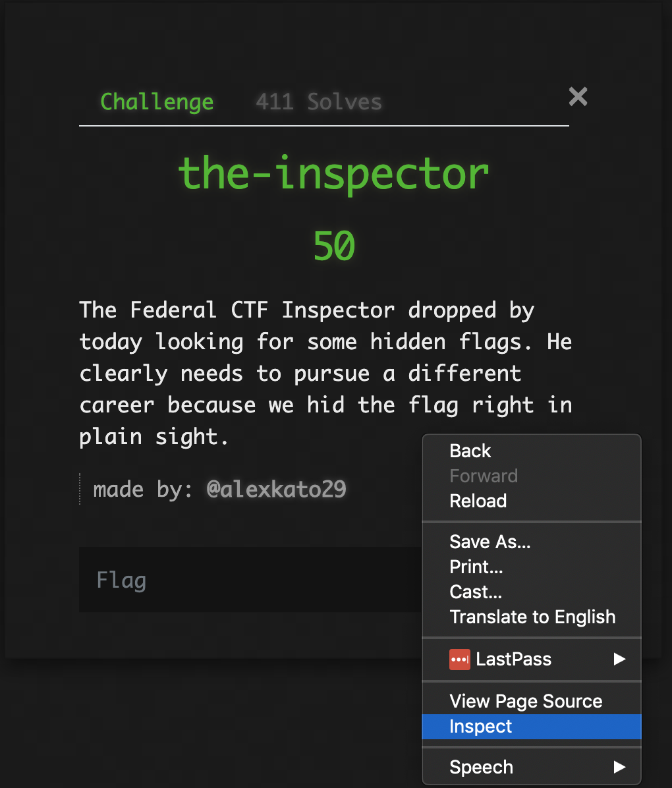Click the 50 points value

click(x=334, y=246)
